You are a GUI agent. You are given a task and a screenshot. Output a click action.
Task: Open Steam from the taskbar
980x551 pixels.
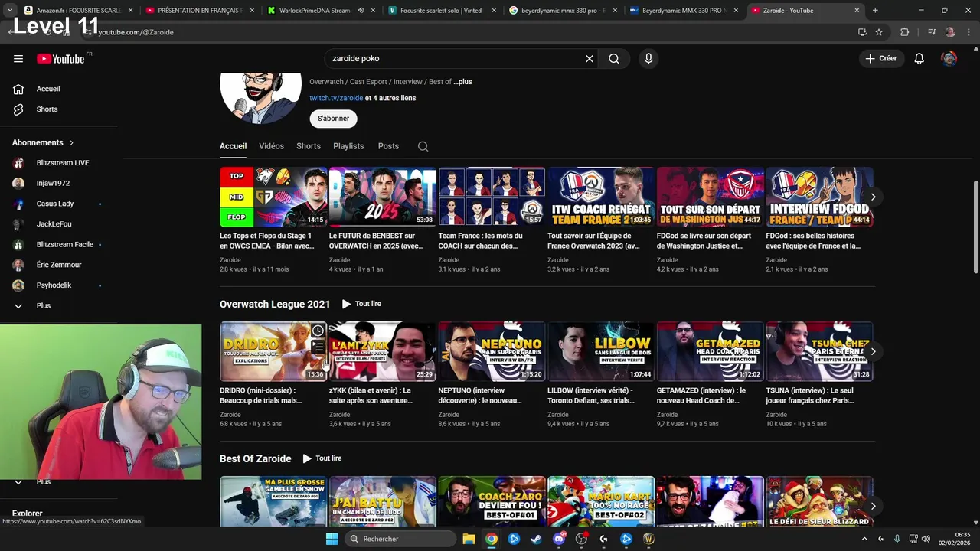click(536, 539)
